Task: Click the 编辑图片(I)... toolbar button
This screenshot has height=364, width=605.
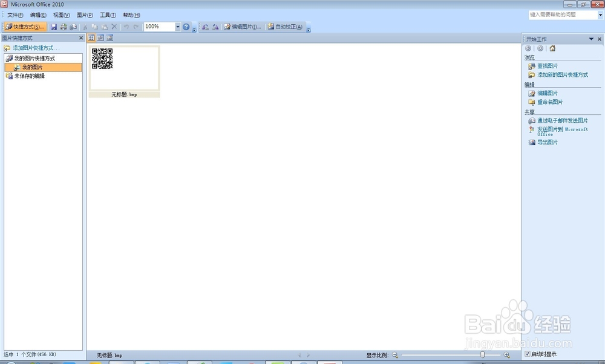Action: click(243, 27)
